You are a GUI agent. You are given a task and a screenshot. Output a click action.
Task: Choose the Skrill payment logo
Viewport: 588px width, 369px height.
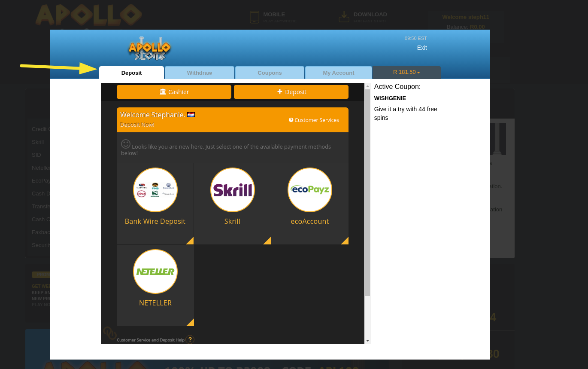click(x=233, y=190)
